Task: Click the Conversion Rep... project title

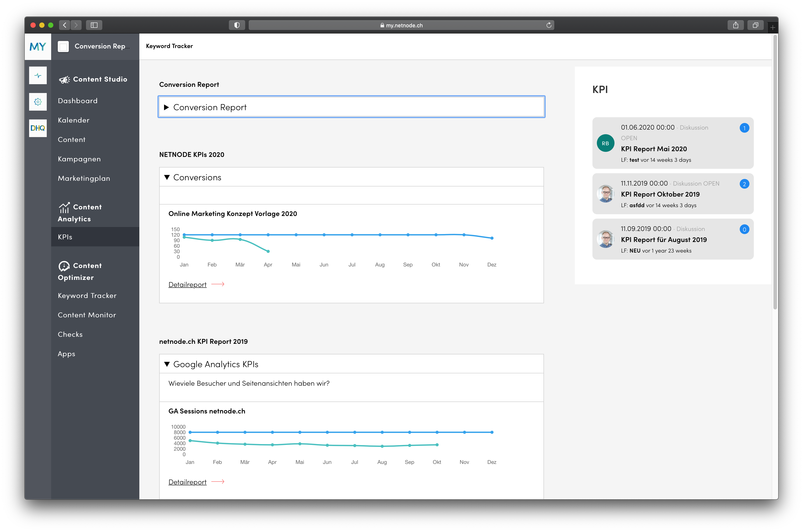Action: pos(102,47)
